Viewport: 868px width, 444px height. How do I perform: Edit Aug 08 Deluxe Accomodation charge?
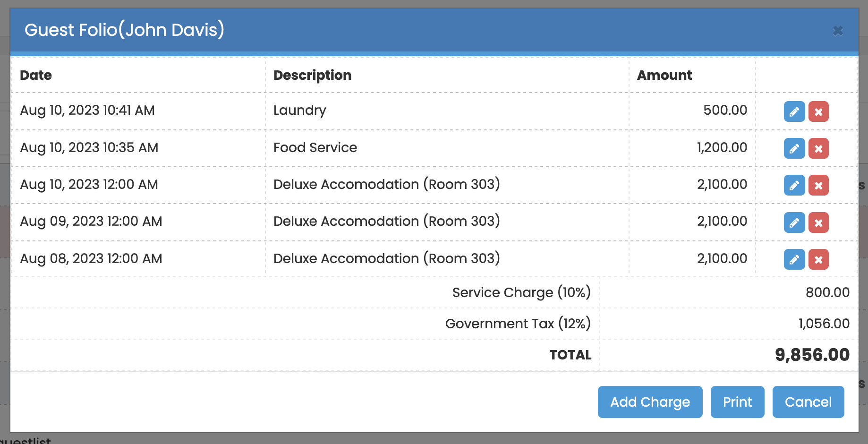tap(794, 259)
